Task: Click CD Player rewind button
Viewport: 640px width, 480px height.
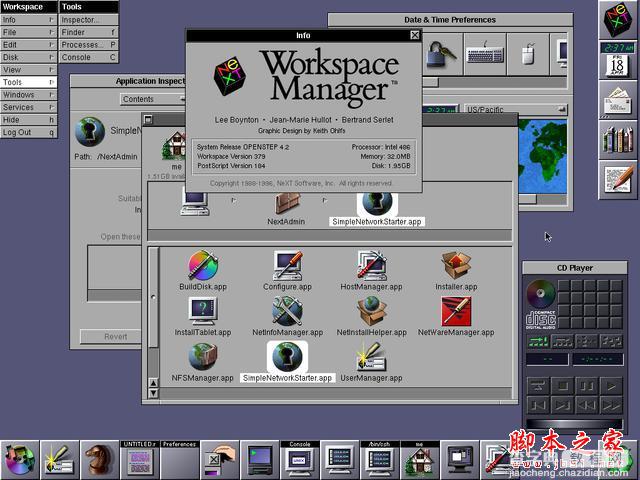Action: [x=587, y=405]
